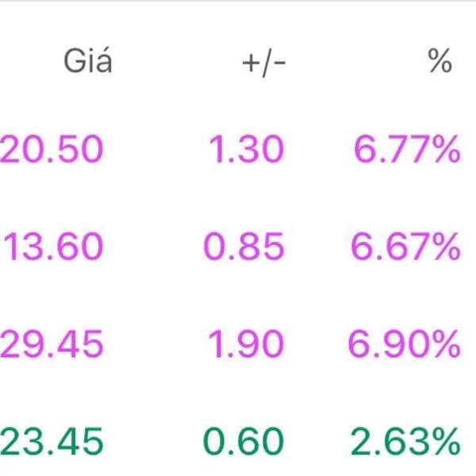Screen dimensions: 476x476
Task: Select the 1.90 change value
Action: coord(246,344)
